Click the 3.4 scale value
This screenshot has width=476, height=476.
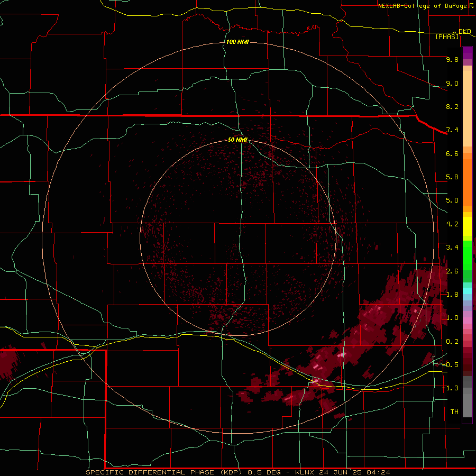tap(452, 248)
